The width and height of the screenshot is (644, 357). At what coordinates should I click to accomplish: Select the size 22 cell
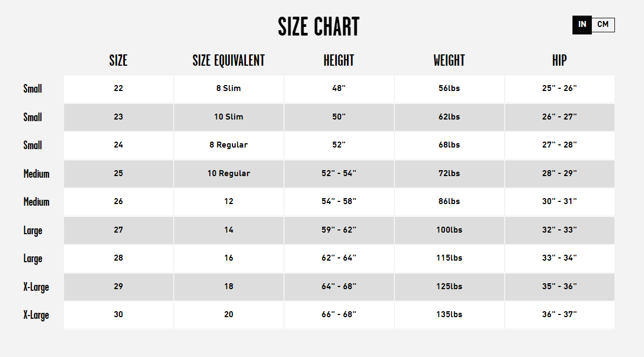[118, 88]
